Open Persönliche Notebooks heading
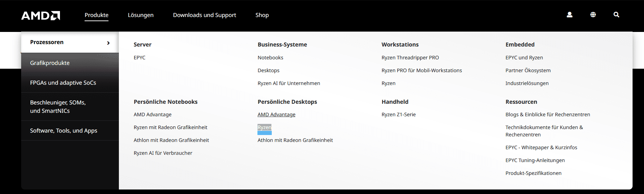 (166, 102)
